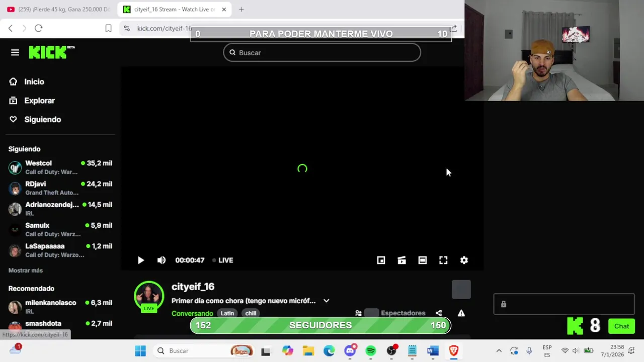Viewport: 644px width, 362px height.
Task: Open the cityeif_16 channel name
Action: [193, 287]
